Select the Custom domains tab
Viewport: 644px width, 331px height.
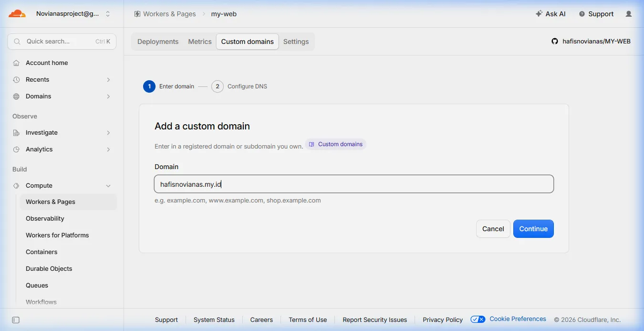click(x=248, y=42)
